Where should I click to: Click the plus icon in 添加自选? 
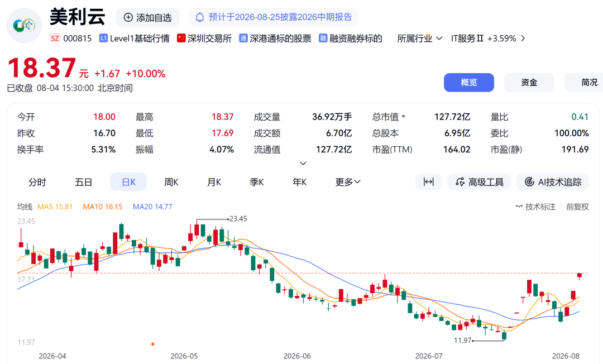[x=128, y=17]
